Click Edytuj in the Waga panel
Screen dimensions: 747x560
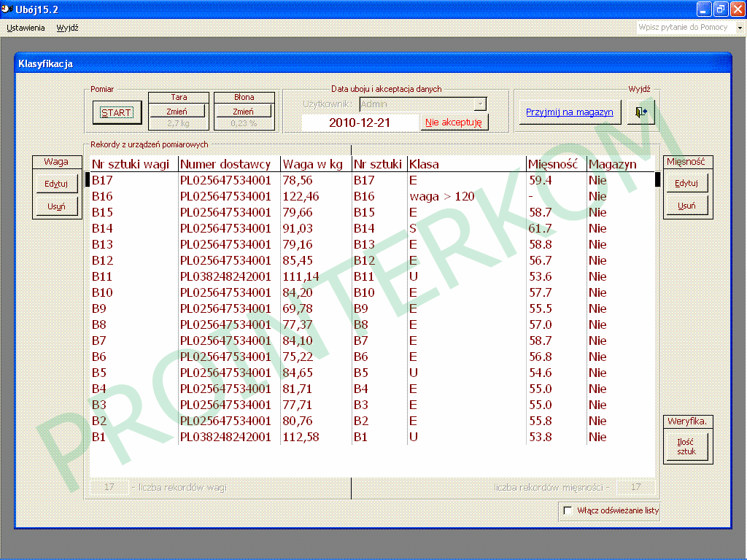pyautogui.click(x=56, y=184)
